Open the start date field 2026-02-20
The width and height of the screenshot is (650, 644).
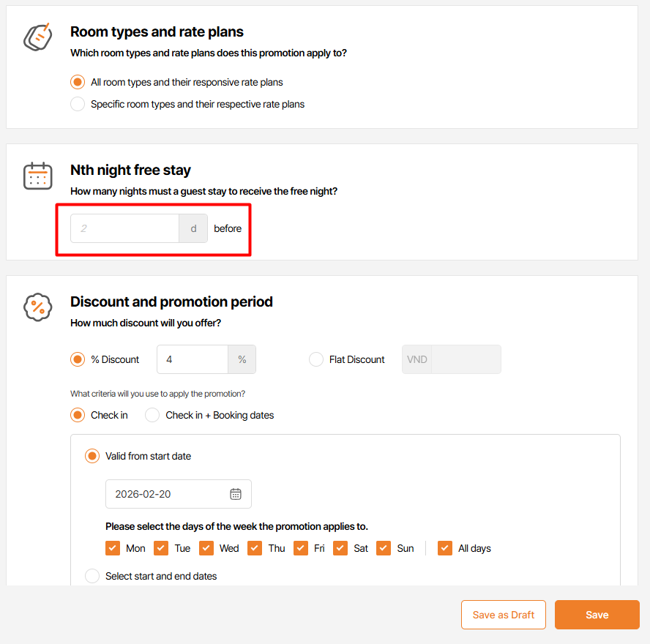click(168, 494)
